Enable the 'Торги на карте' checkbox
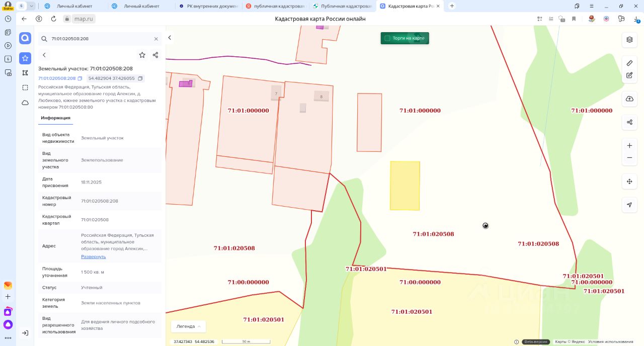 coord(387,38)
